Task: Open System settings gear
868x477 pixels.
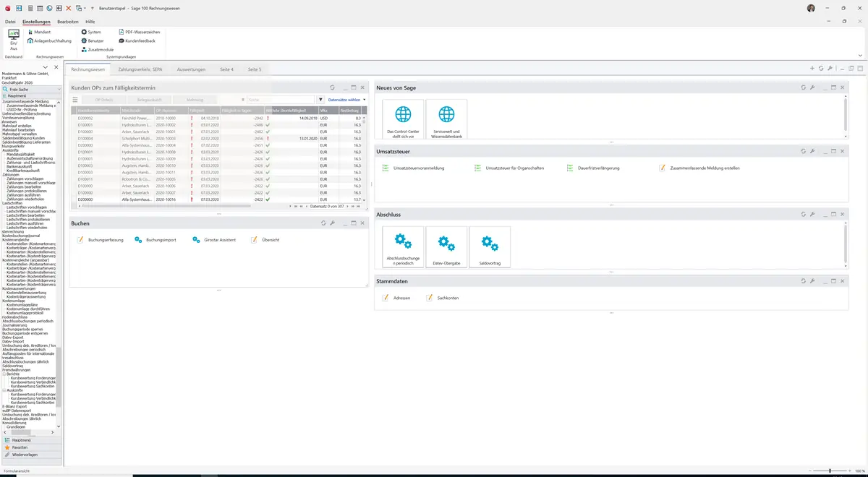Action: [x=91, y=33]
